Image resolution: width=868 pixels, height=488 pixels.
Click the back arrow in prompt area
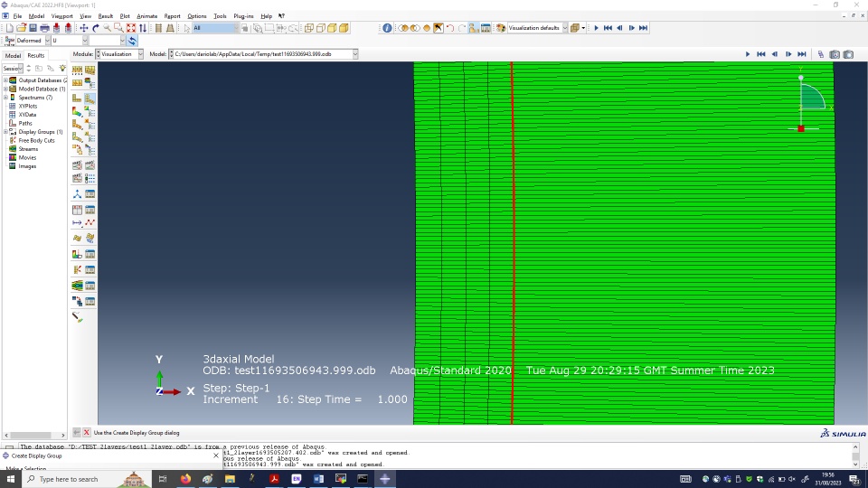point(76,433)
